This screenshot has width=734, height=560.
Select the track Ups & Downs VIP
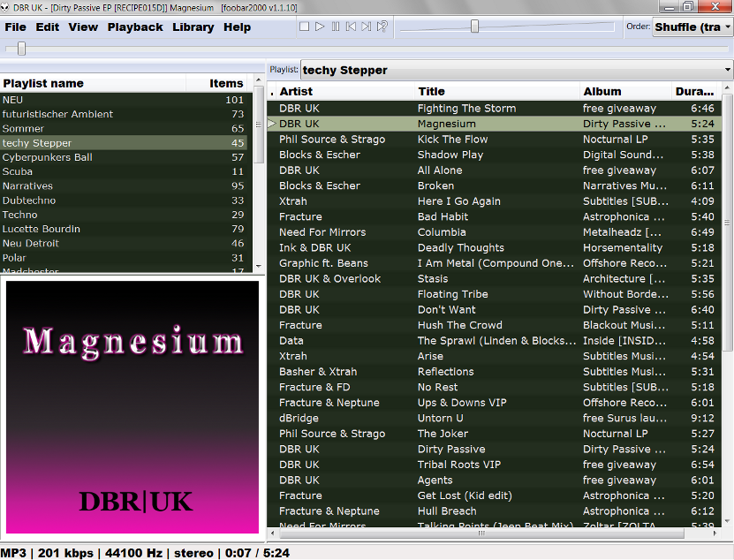tap(494, 402)
